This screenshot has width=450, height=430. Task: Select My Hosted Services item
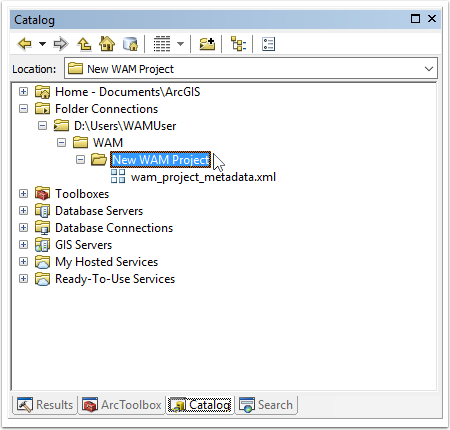tap(106, 262)
